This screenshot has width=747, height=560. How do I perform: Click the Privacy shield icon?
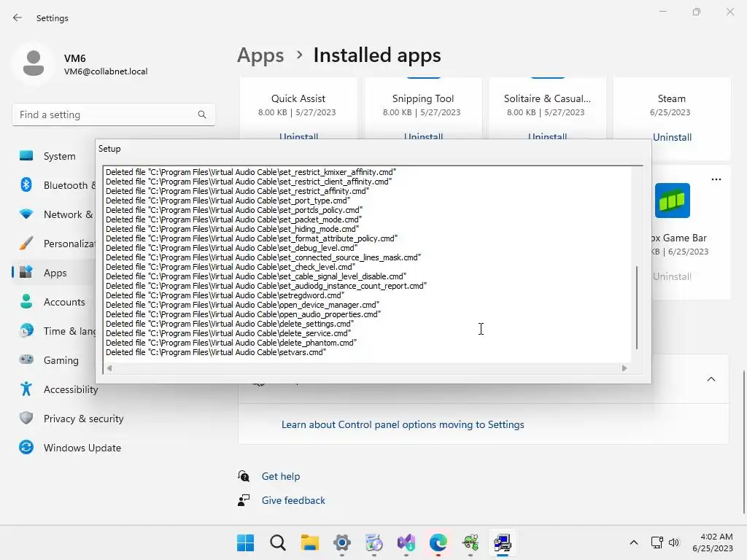26,418
